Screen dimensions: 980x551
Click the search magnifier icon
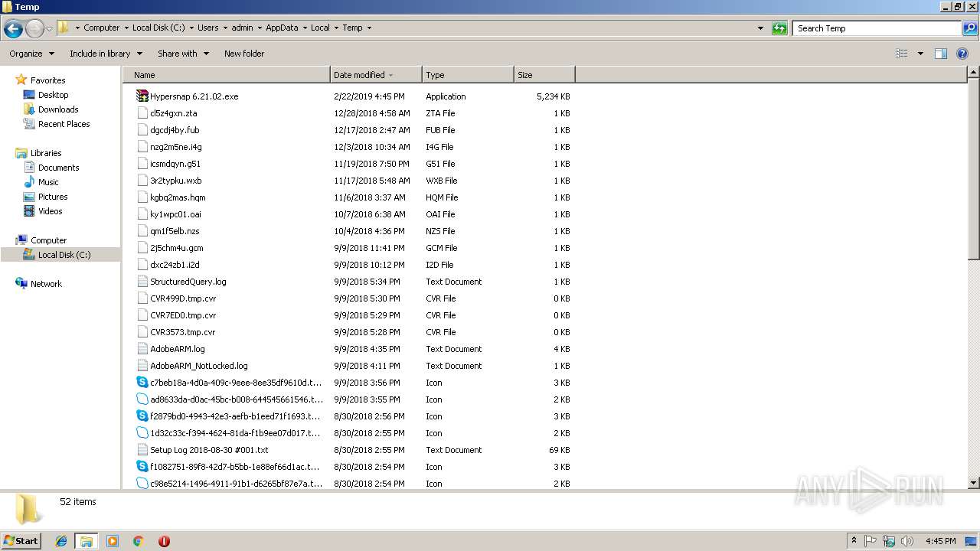[x=969, y=28]
